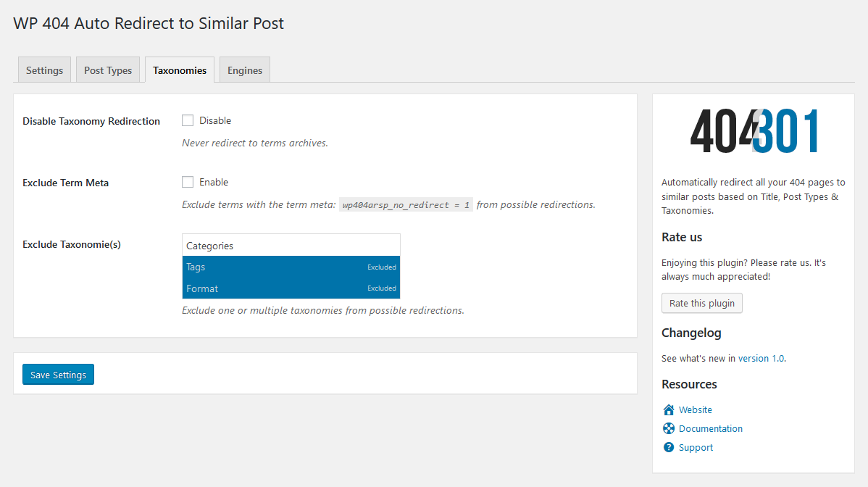Click the Automatically redirect all your 404 pages description

pyautogui.click(x=754, y=196)
